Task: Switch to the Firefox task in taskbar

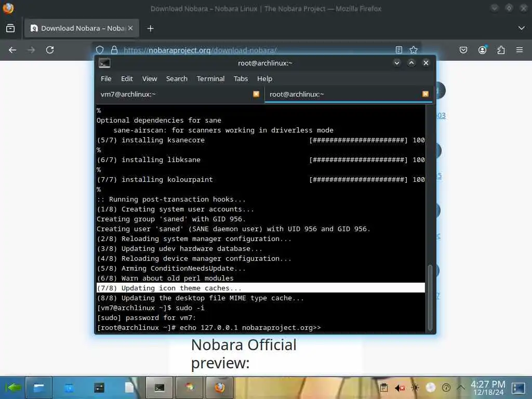Action: pyautogui.click(x=219, y=388)
